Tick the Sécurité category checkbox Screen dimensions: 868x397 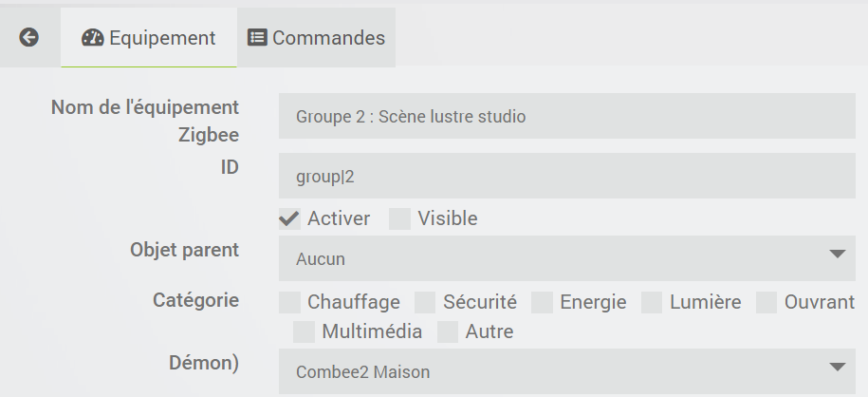pyautogui.click(x=426, y=302)
